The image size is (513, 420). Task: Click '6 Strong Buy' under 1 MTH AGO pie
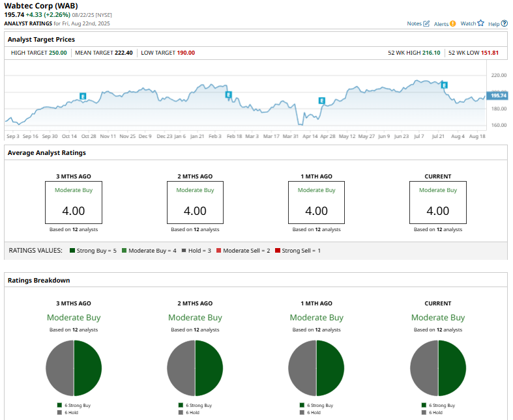click(320, 405)
